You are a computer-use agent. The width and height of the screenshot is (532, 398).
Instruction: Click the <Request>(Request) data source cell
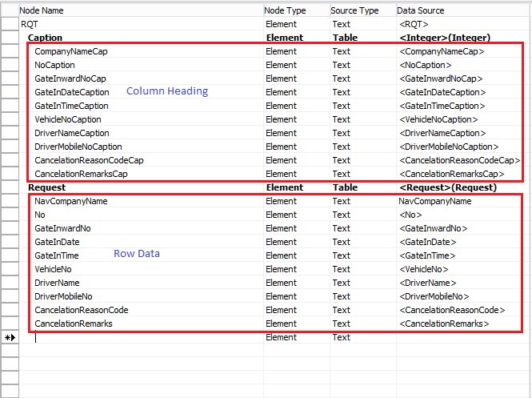(448, 187)
